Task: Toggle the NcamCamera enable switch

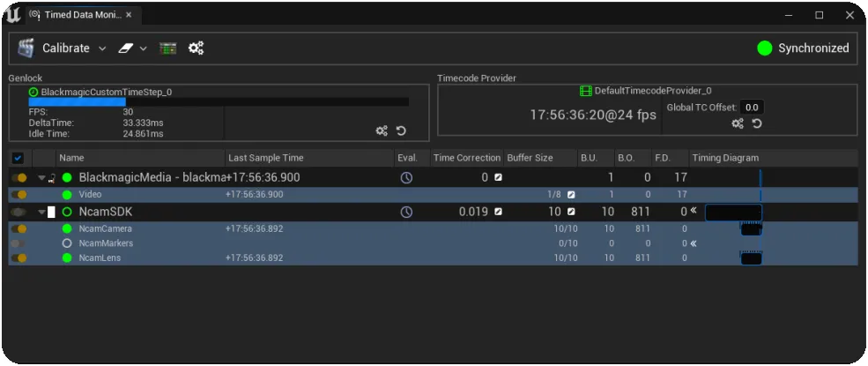Action: [19, 228]
